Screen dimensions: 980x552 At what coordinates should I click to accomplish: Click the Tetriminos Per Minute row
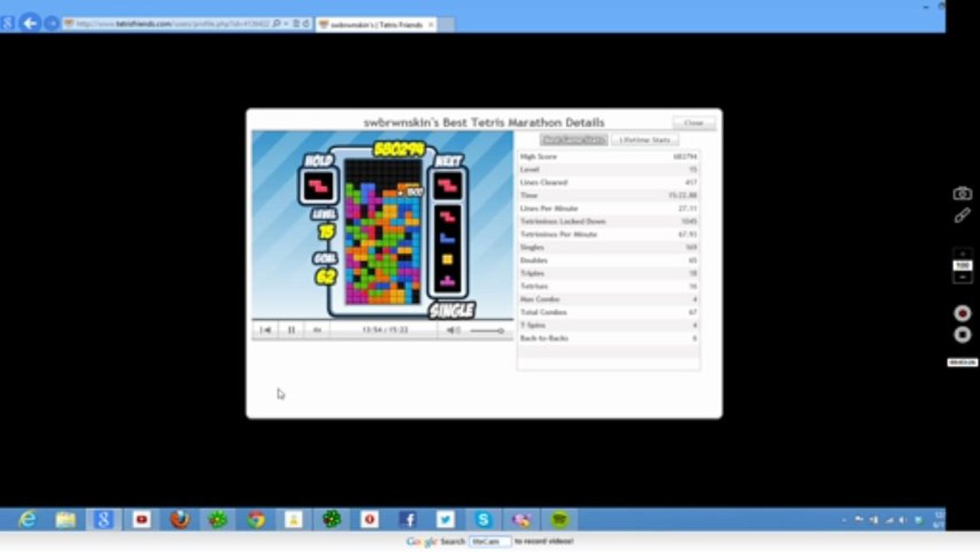coord(608,235)
